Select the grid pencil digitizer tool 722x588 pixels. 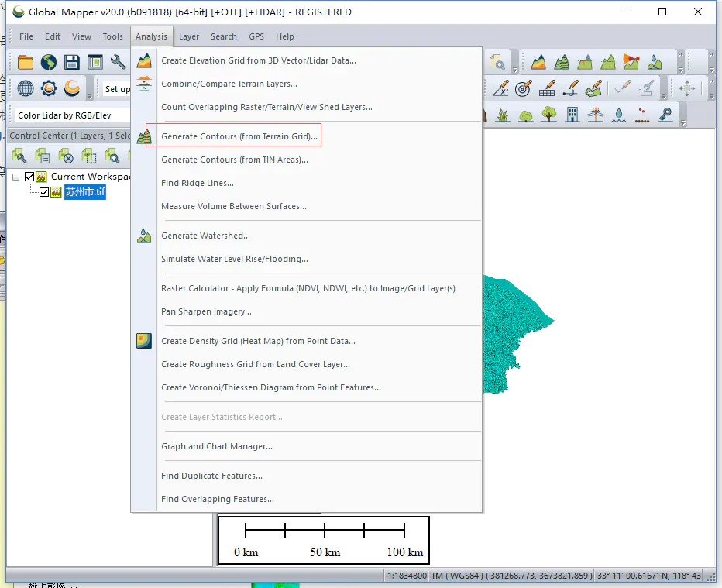click(547, 88)
